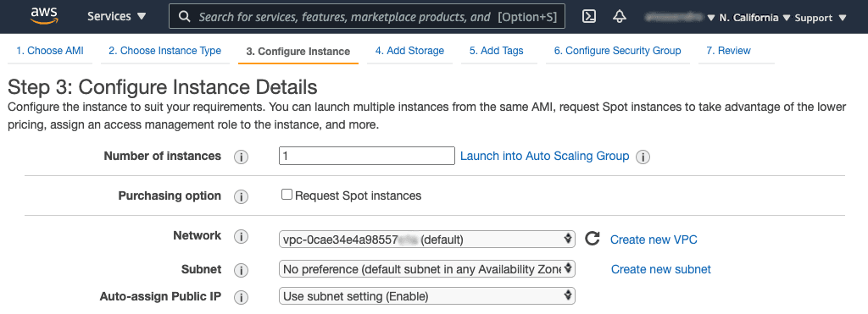
Task: Go to 5. Add Tags tab
Action: (x=497, y=51)
